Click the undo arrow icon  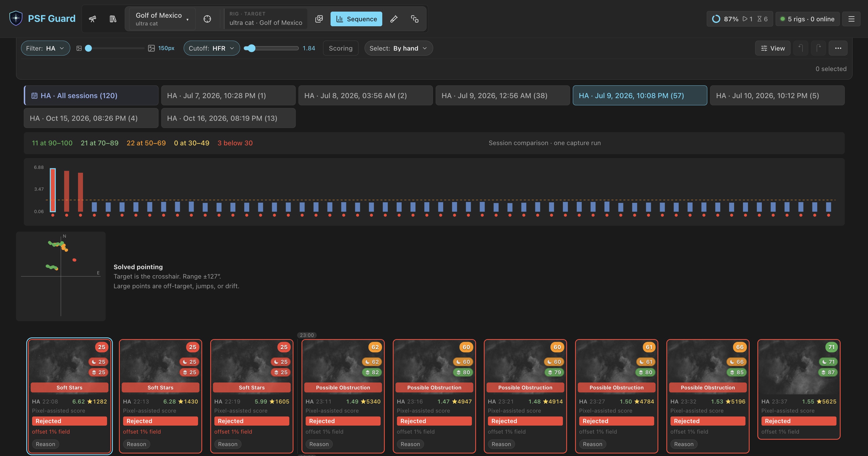[801, 48]
